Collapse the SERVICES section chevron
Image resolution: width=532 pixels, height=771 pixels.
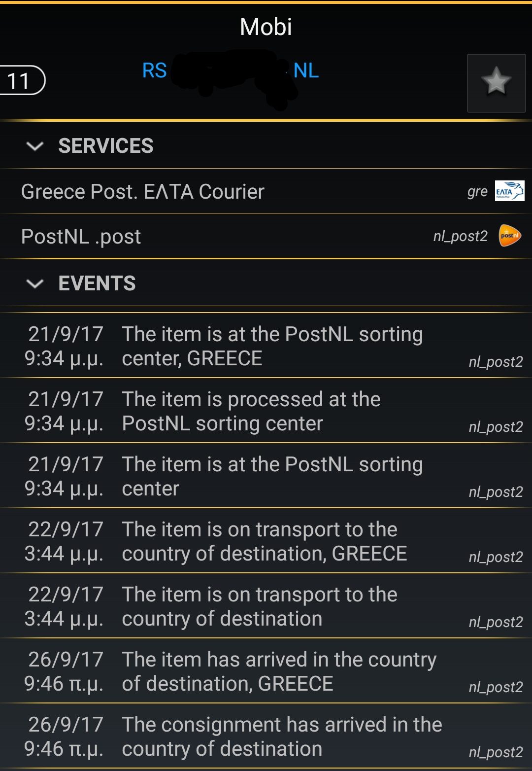coord(35,146)
